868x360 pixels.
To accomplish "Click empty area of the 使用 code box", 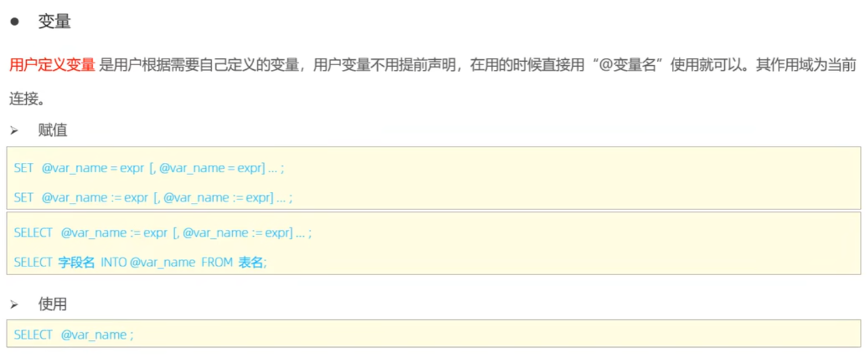I will (495, 334).
